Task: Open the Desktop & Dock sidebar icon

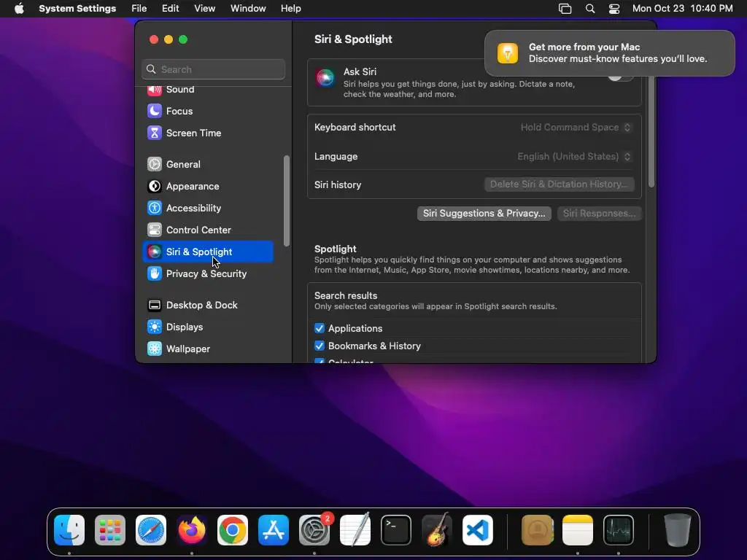Action: click(155, 306)
